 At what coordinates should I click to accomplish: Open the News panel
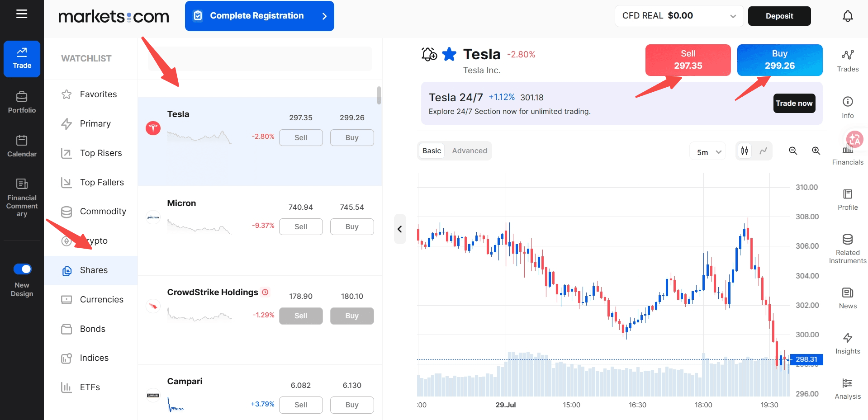tap(848, 298)
